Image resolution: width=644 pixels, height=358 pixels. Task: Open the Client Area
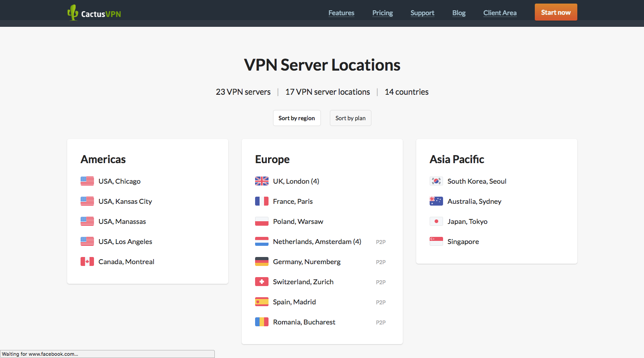500,13
